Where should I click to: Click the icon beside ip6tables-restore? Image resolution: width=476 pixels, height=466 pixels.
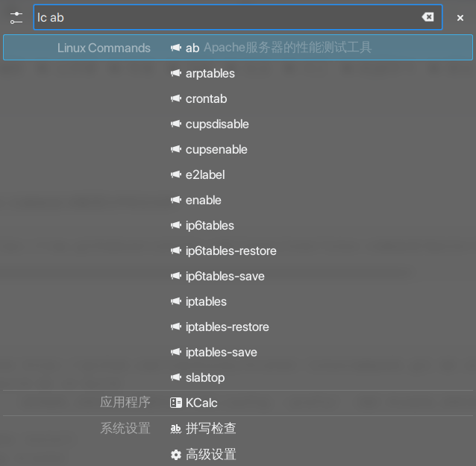click(176, 251)
